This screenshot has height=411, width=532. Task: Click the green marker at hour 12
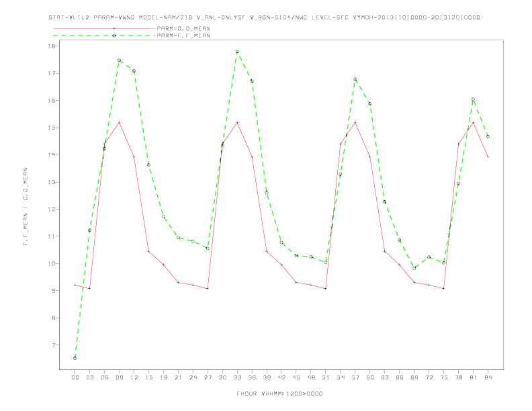[x=134, y=71]
